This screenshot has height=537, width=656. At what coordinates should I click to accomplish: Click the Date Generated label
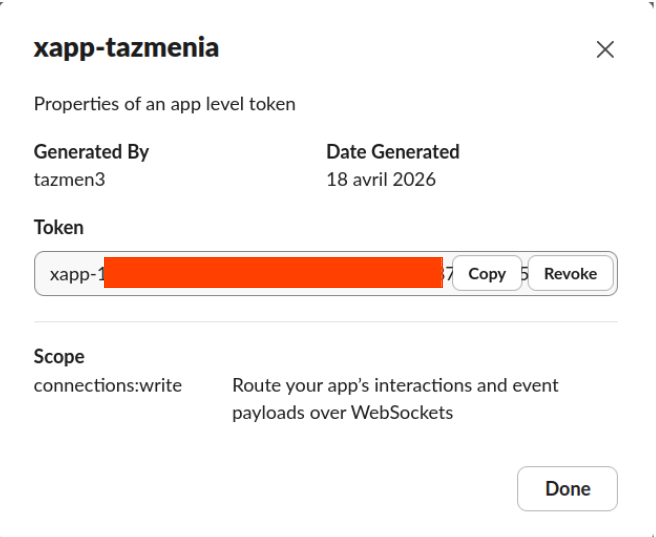point(393,152)
